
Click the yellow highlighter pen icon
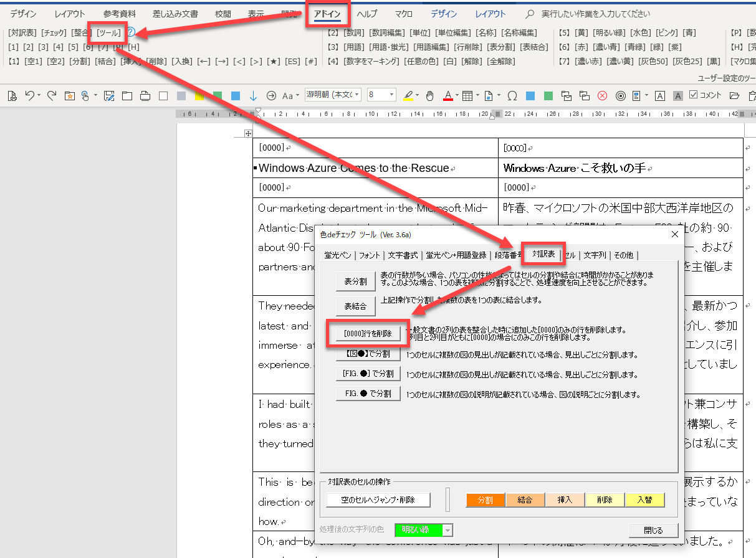coord(408,95)
